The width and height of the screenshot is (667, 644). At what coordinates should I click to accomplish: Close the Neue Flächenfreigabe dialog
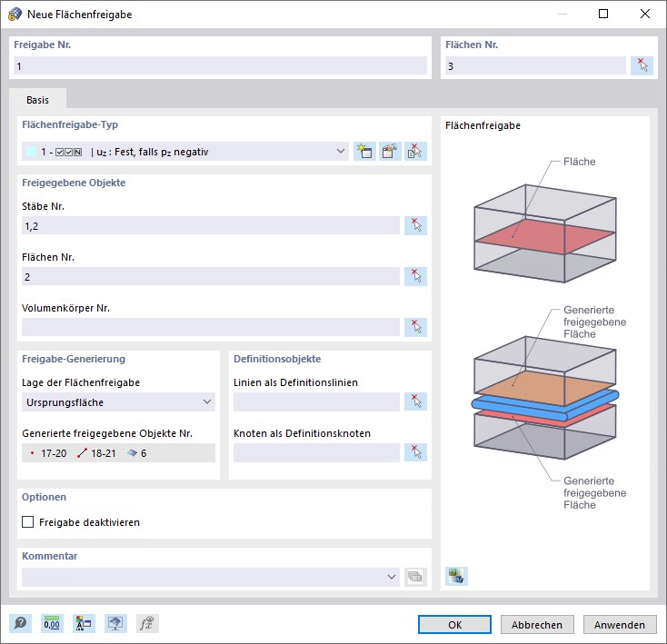(x=645, y=14)
